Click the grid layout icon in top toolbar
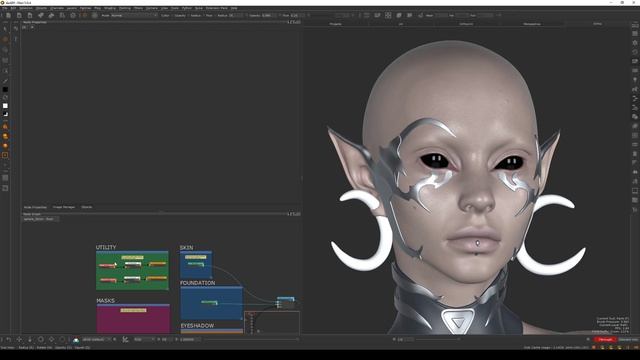640x360 pixels. pyautogui.click(x=388, y=16)
